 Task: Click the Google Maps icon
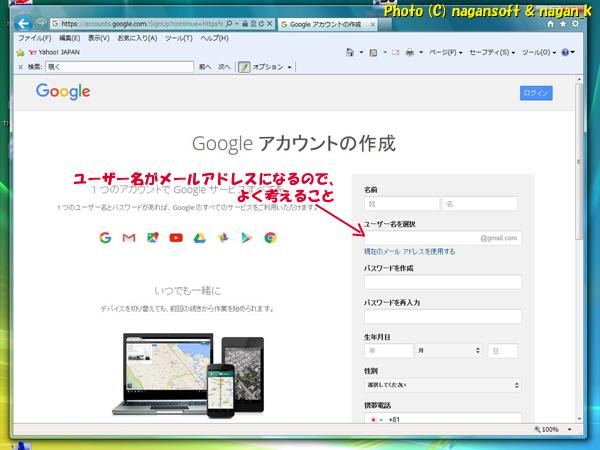coord(152,237)
